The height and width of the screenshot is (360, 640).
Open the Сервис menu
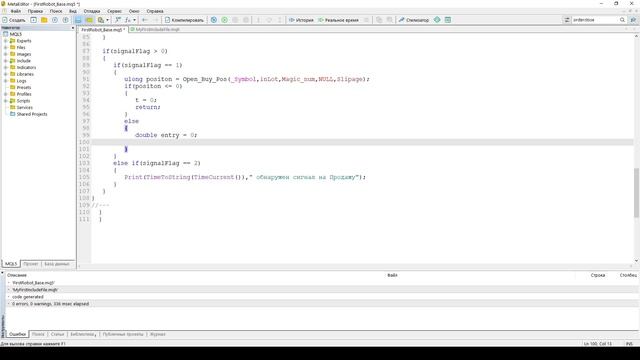(x=114, y=11)
